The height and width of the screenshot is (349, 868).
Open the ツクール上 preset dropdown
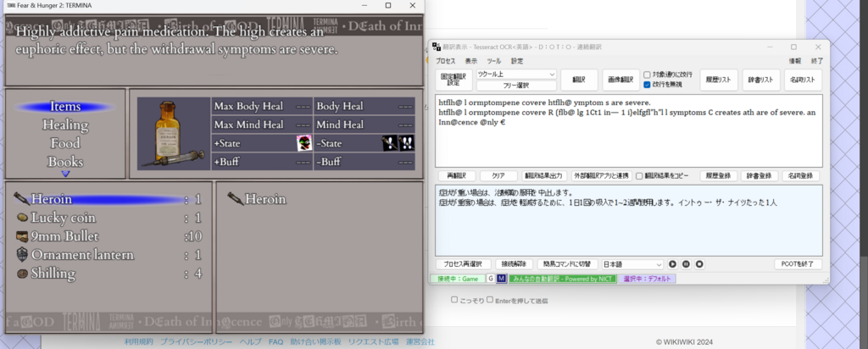point(516,74)
